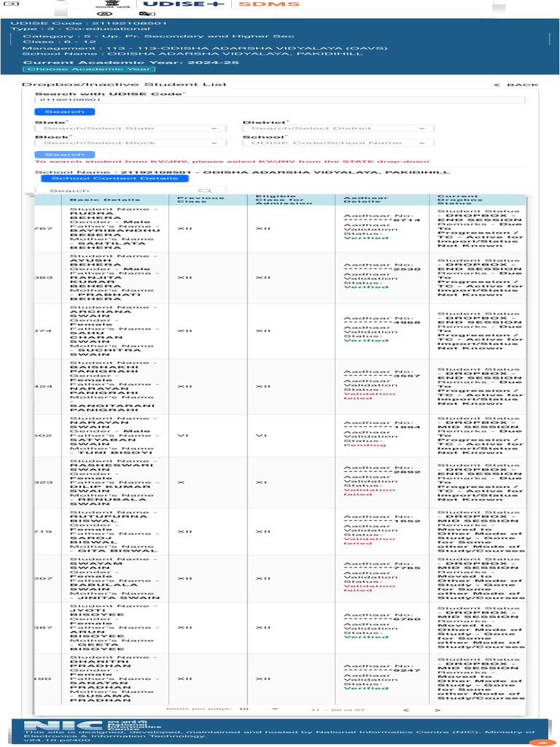The image size is (560, 747).
Task: Open School Contact Details
Action: point(114,179)
